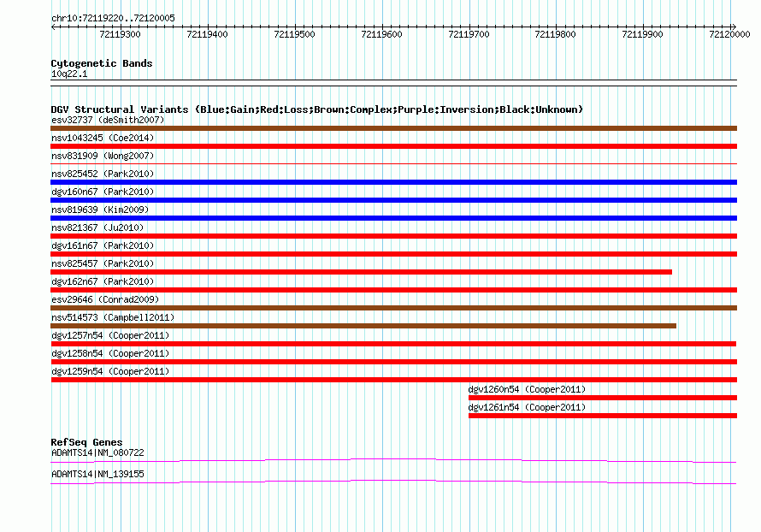Select the magenta line of ADAMTS14|NM_139155
The image size is (761, 532).
(x=393, y=482)
